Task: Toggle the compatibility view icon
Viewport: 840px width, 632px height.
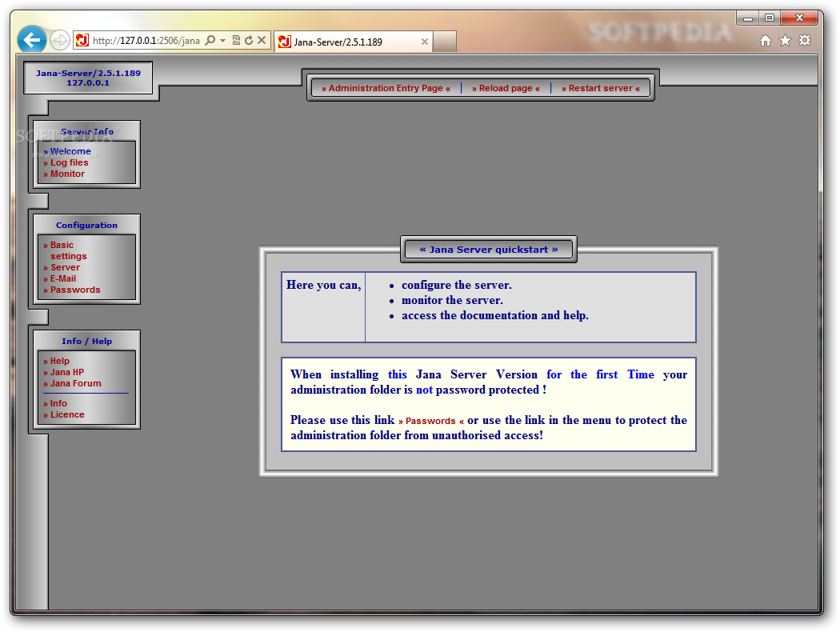Action: 236,40
